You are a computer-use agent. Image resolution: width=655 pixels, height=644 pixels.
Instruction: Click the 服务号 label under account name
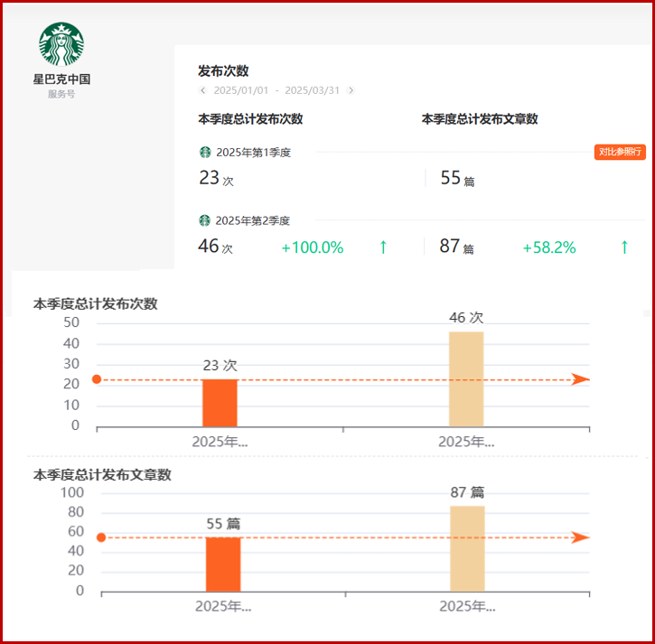point(61,94)
